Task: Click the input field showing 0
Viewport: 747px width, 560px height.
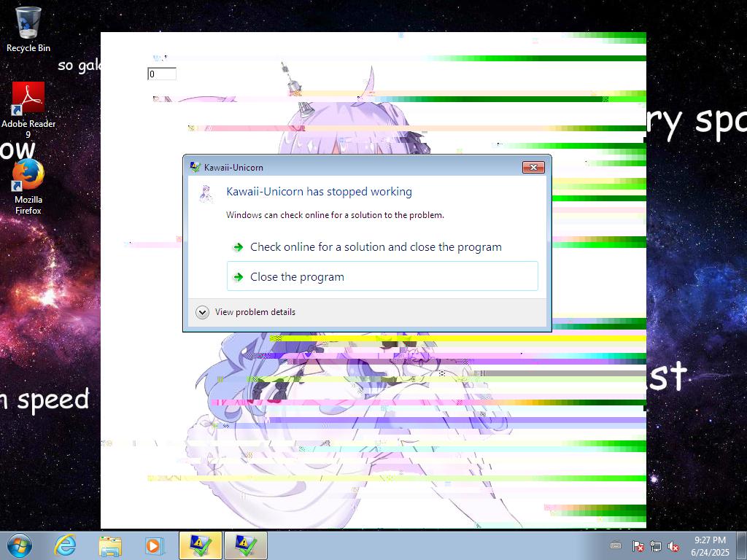Action: click(x=162, y=74)
